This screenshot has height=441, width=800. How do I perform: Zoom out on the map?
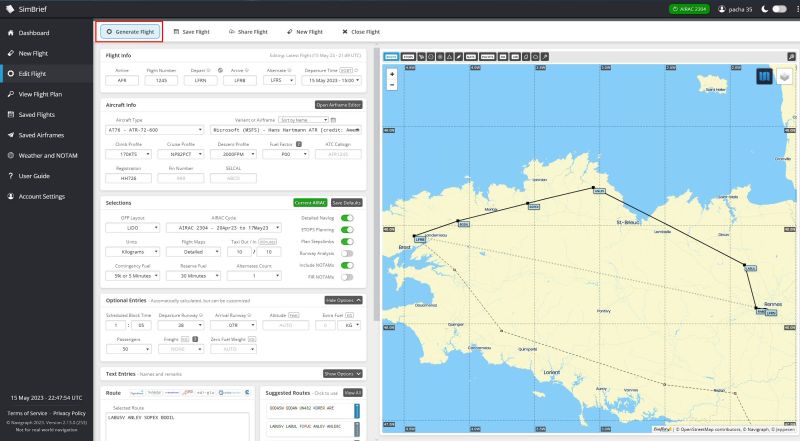tap(392, 85)
